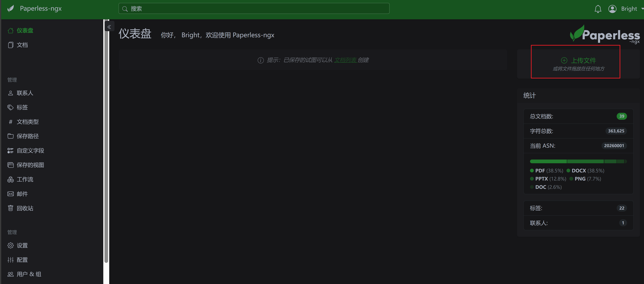The image size is (644, 284).
Task: Click the 统计 panel heading
Action: pyautogui.click(x=530, y=96)
